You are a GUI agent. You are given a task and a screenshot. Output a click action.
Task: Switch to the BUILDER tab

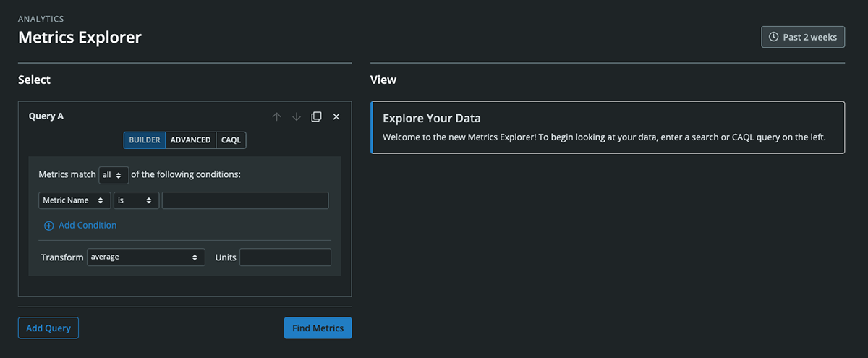click(x=145, y=140)
